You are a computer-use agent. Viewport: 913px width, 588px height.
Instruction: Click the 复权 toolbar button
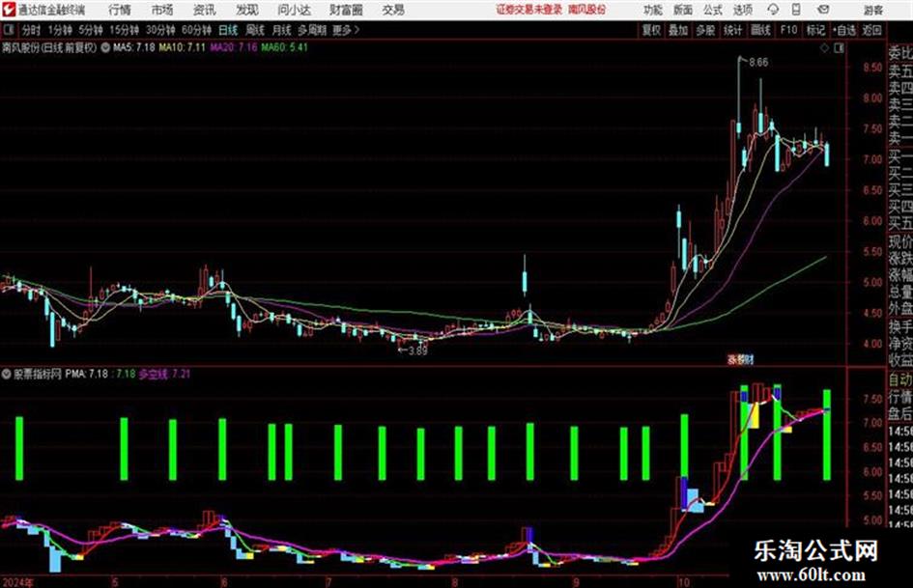tap(651, 30)
